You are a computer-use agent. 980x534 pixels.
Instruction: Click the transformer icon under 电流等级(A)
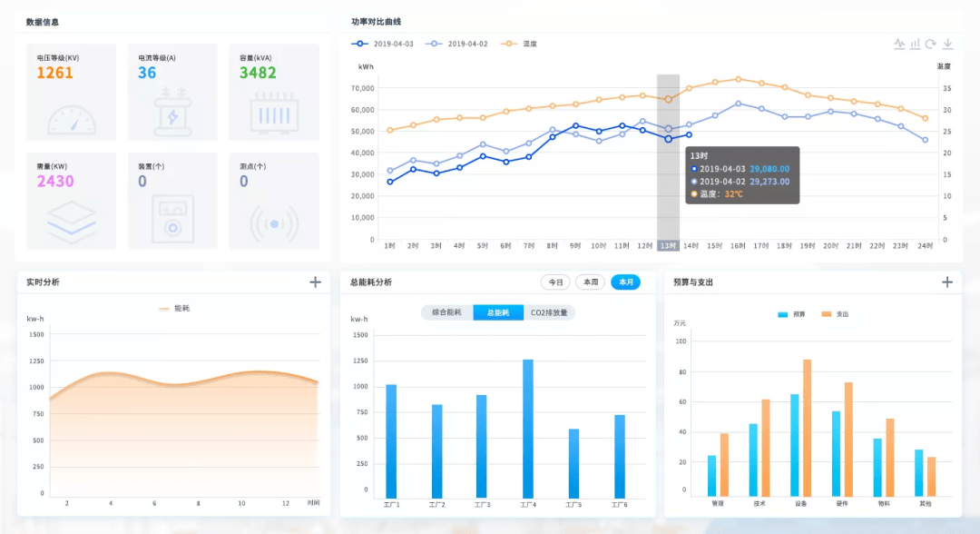(172, 113)
